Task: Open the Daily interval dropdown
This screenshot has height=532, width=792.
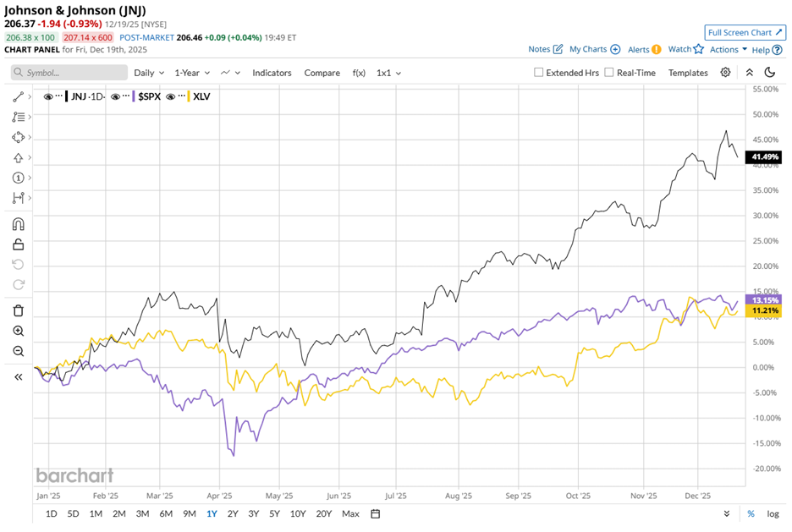Action: (149, 73)
